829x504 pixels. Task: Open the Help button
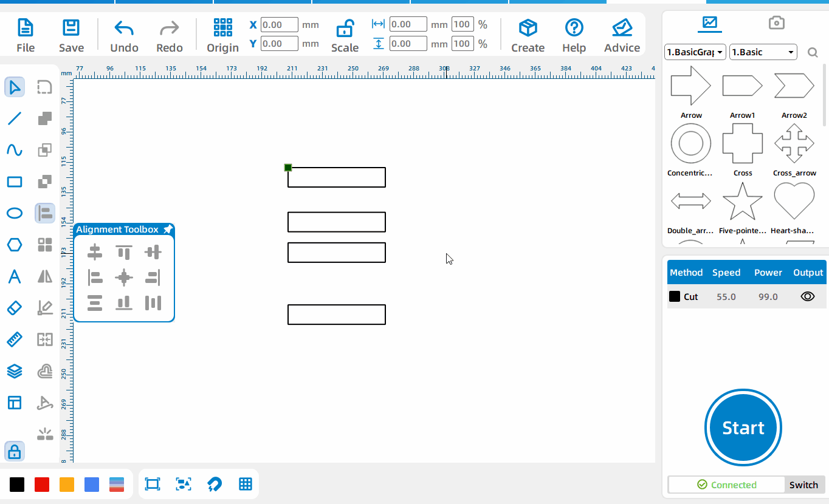coord(574,36)
